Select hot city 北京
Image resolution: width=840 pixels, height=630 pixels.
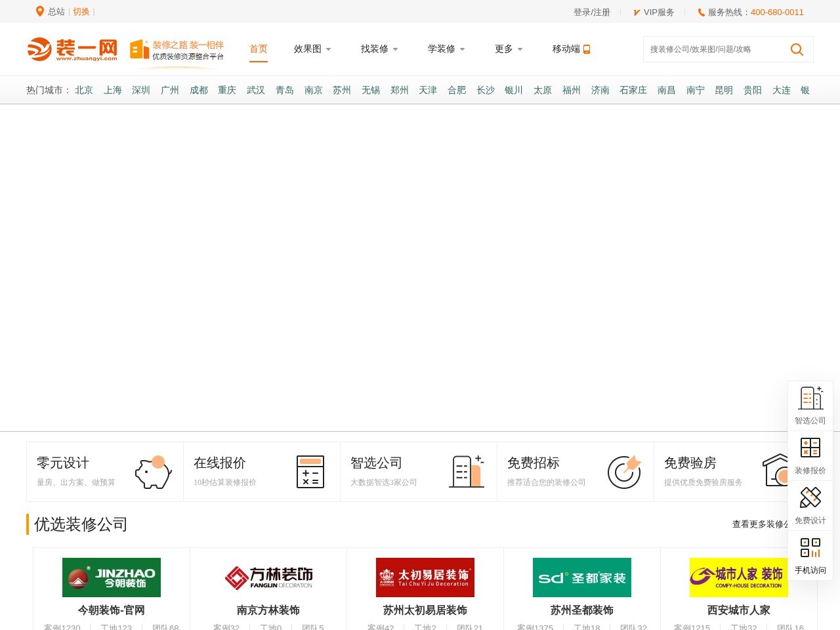84,91
